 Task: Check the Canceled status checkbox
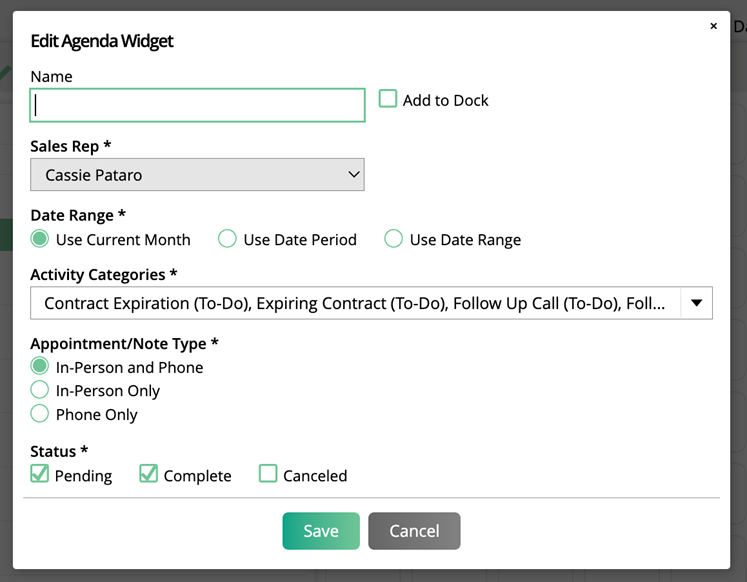pyautogui.click(x=268, y=474)
